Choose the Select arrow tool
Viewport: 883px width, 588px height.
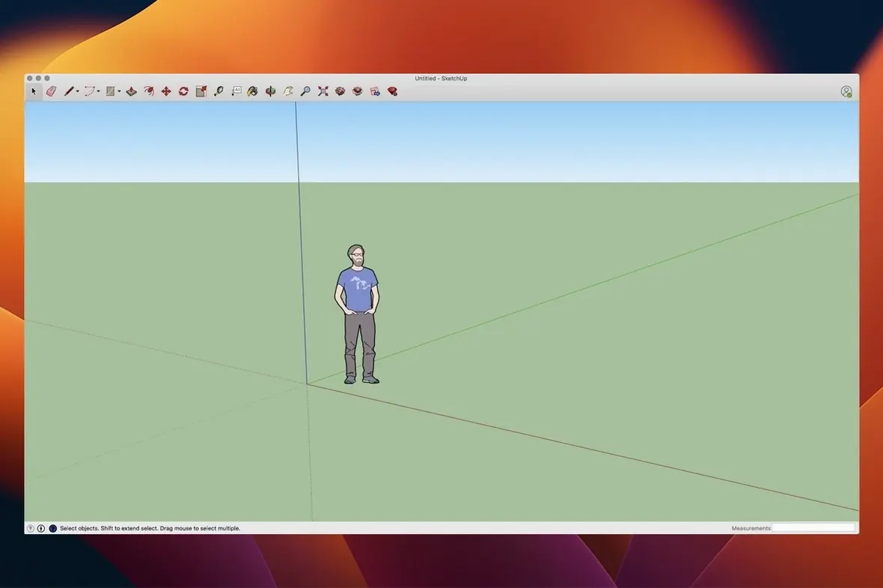34,91
